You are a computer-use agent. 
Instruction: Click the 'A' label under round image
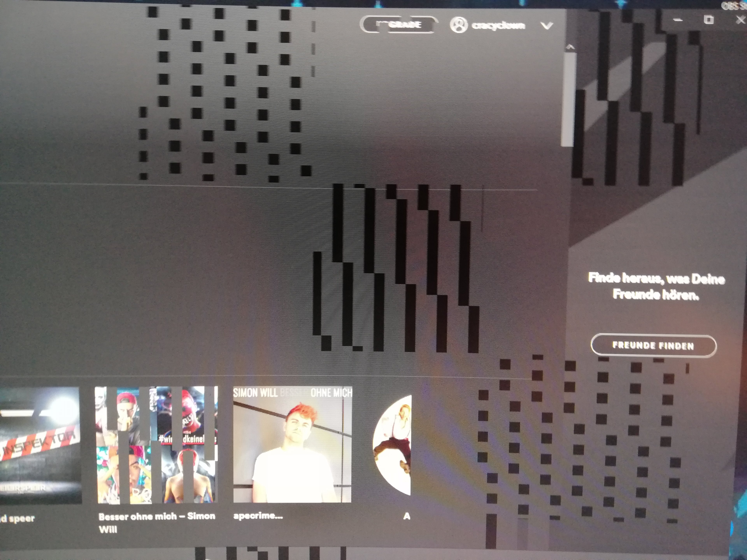[407, 516]
